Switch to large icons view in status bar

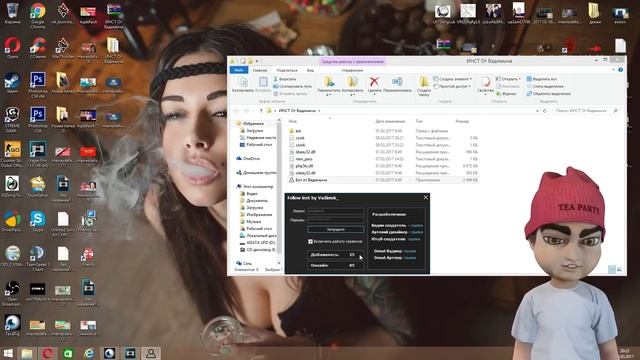[619, 269]
